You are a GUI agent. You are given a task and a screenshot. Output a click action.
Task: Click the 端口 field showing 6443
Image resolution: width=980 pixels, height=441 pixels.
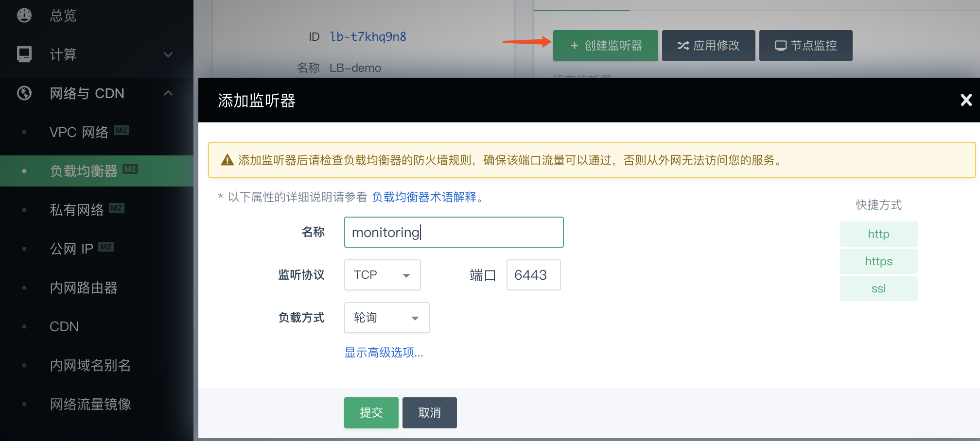[534, 275]
